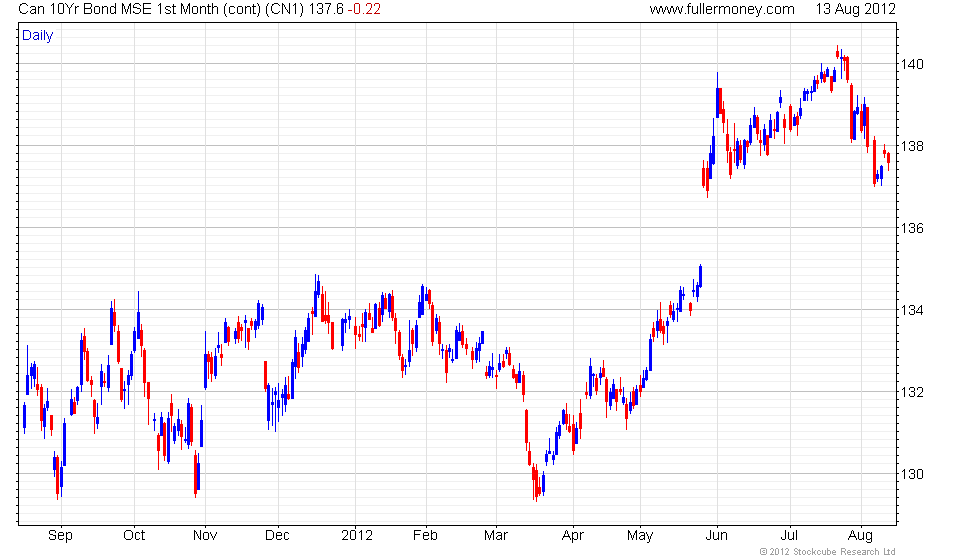Click the '132' price axis label

(x=912, y=392)
